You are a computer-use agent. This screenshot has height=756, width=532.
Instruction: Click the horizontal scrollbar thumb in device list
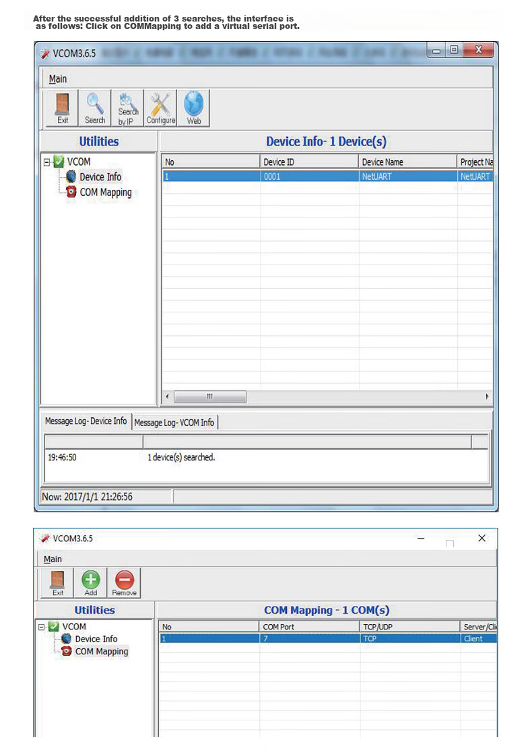coord(210,397)
